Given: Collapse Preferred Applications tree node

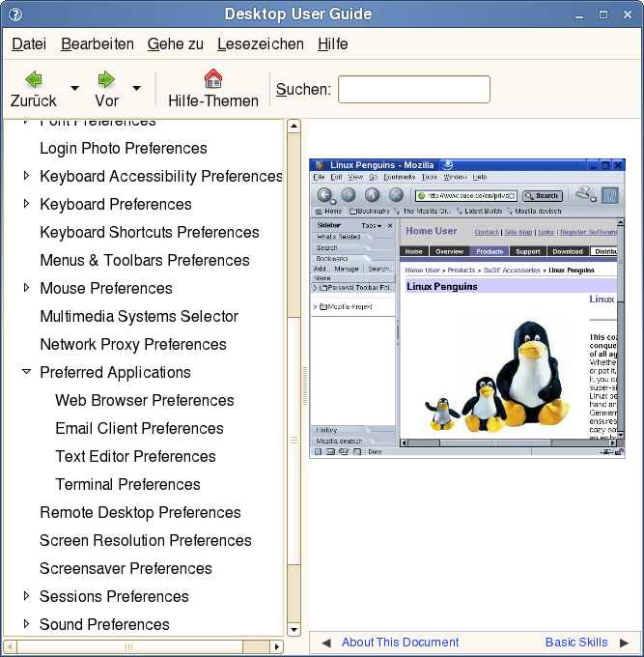Looking at the screenshot, I should [x=26, y=372].
